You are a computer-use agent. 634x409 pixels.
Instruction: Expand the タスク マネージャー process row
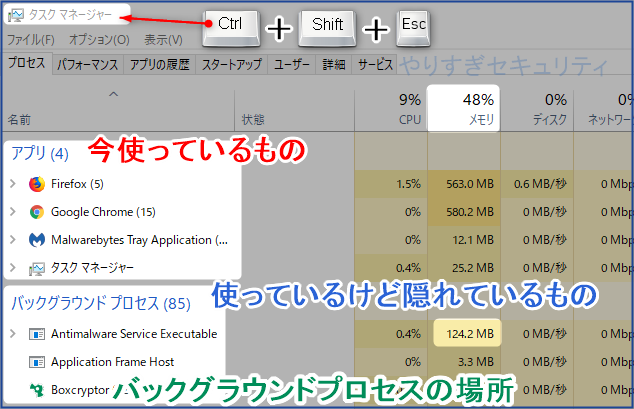coord(13,268)
